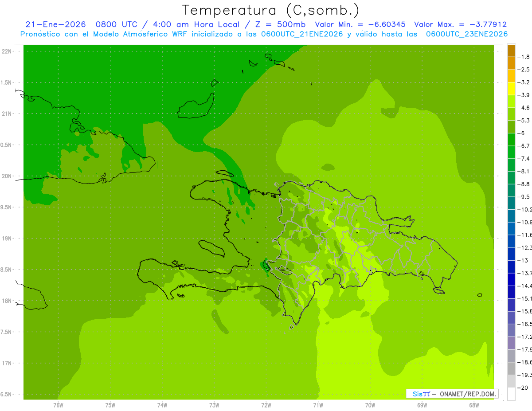Click the -9.5 colorbar value label

click(524, 196)
